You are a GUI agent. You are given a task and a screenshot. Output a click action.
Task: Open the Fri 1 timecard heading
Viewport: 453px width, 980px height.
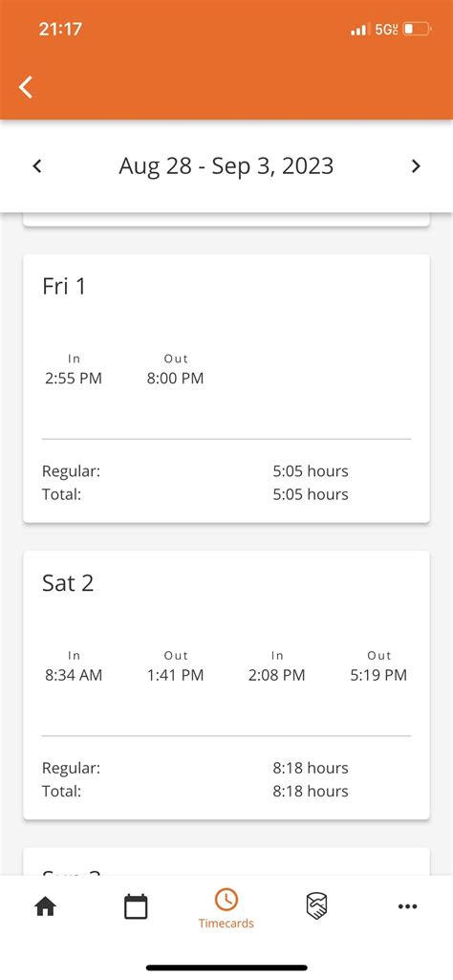pyautogui.click(x=63, y=286)
